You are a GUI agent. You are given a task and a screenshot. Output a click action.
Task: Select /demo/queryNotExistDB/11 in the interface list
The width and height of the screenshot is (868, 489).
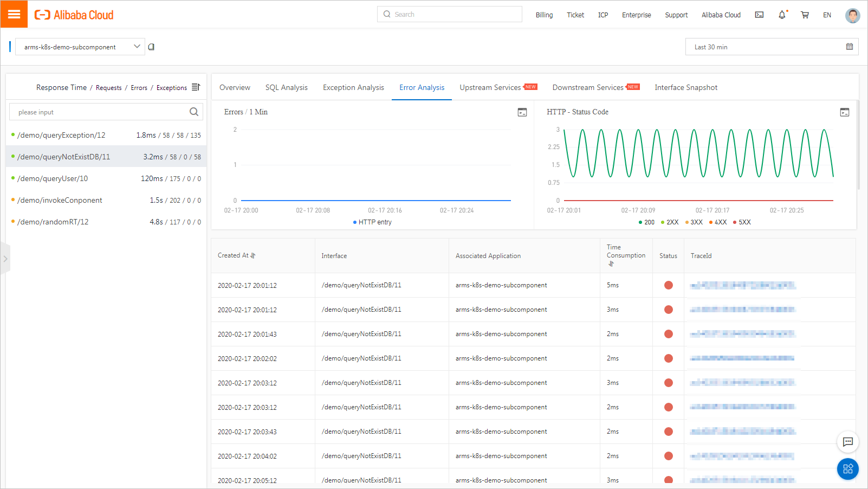(106, 157)
